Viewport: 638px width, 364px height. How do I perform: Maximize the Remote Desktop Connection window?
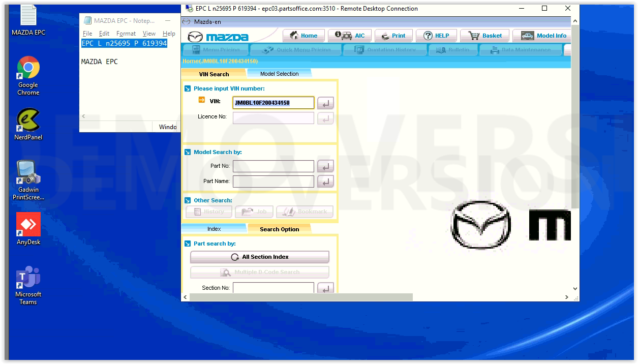pyautogui.click(x=544, y=9)
